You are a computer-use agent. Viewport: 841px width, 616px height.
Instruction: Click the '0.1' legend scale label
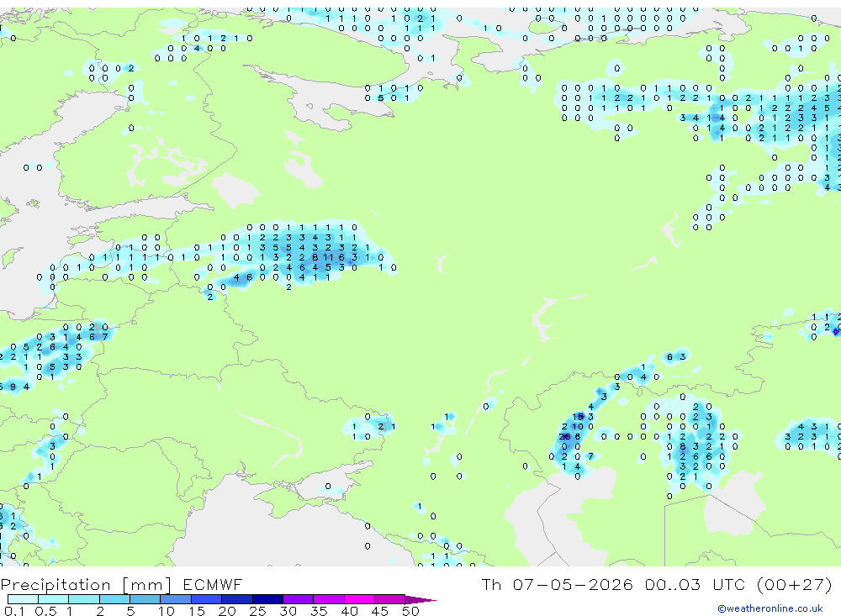[14, 611]
